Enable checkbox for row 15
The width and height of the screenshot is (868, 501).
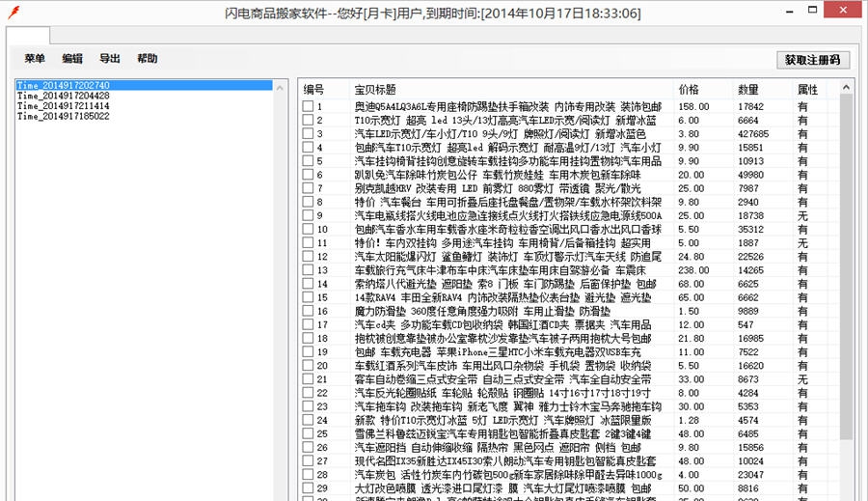pos(308,297)
